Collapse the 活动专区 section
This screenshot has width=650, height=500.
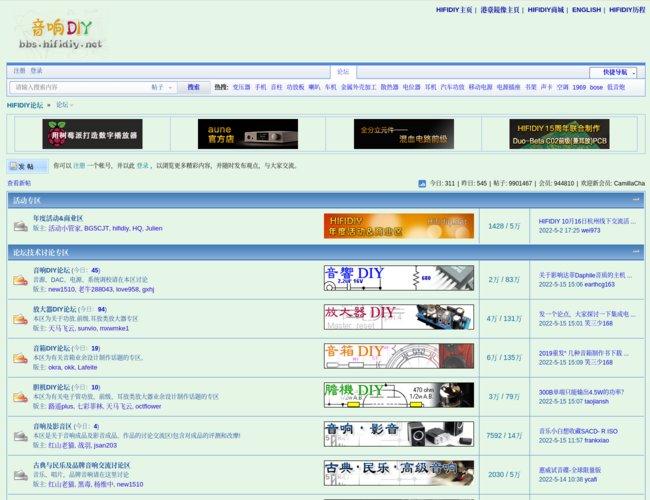pos(636,200)
